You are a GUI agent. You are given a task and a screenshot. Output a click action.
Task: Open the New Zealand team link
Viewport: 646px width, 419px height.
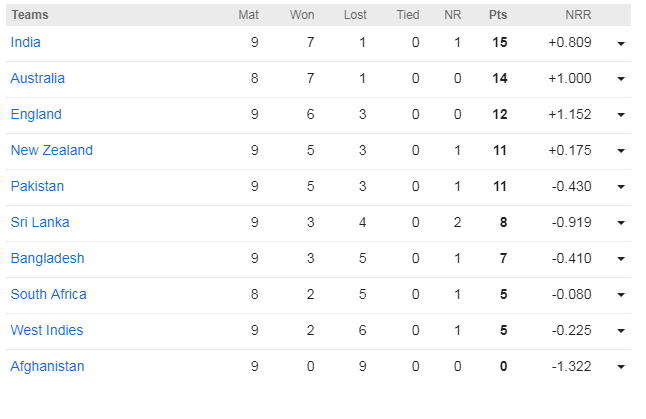coord(51,150)
